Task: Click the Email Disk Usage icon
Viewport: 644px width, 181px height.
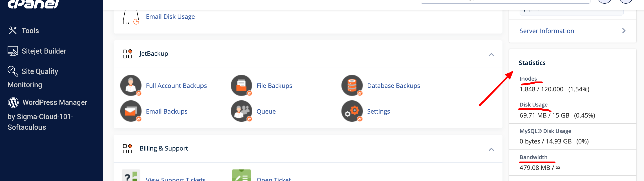Action: (131, 17)
